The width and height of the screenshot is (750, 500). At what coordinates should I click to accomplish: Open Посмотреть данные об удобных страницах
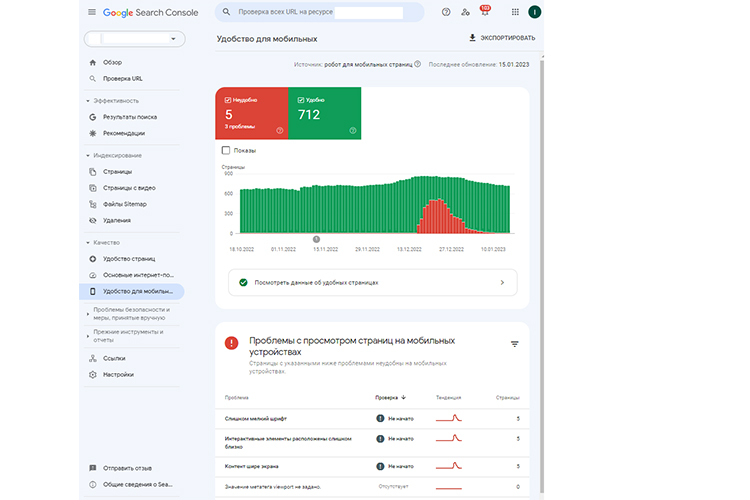pos(373,282)
